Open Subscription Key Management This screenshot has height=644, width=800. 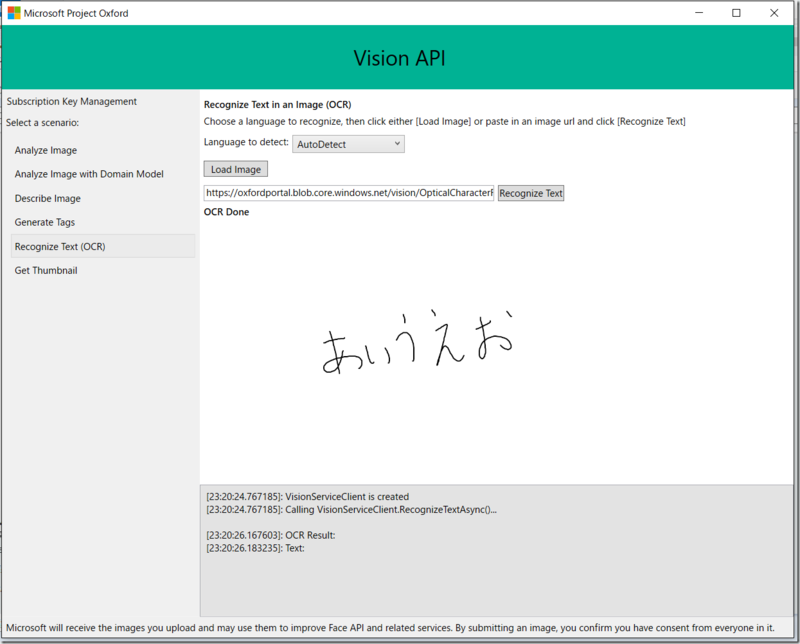click(x=71, y=101)
